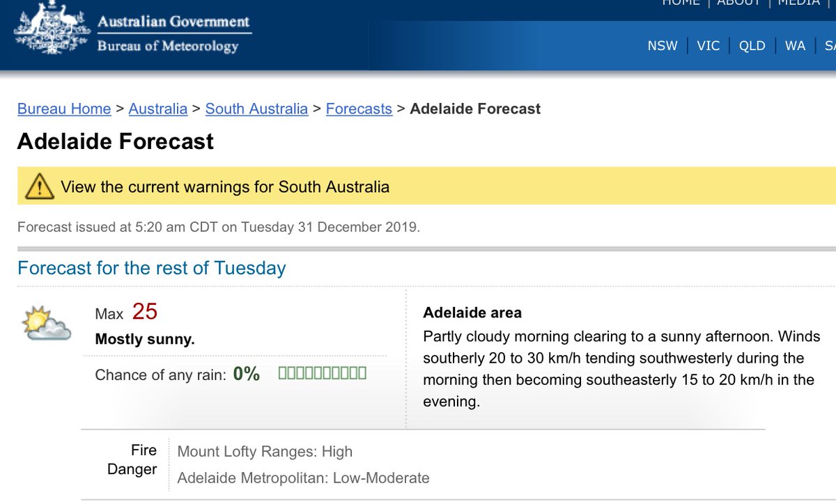
Task: Click the Australian Government coat of arms logo
Action: coord(49,31)
